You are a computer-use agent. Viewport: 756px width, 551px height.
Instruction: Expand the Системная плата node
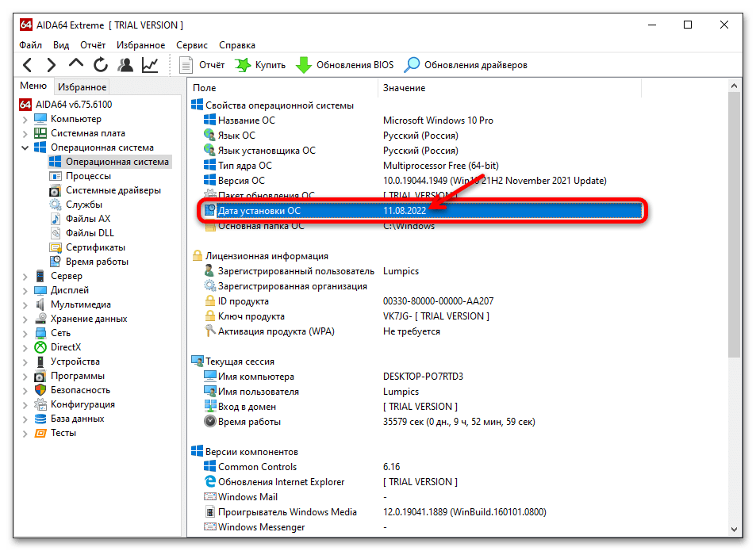click(25, 133)
